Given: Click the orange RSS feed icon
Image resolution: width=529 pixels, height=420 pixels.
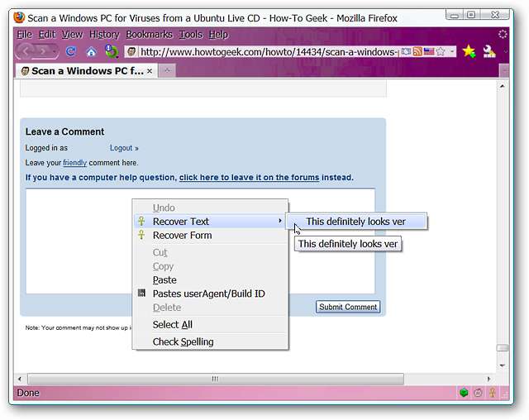Looking at the screenshot, I should tap(417, 51).
